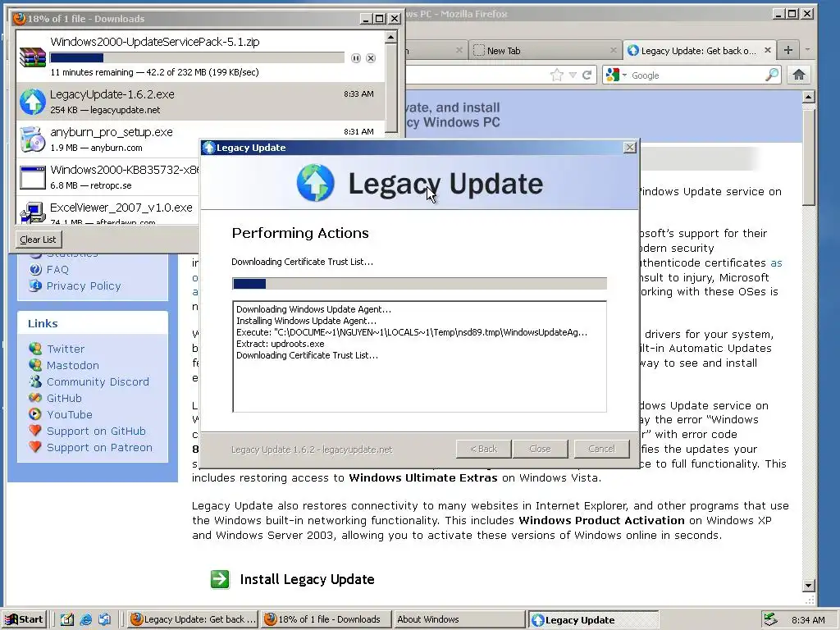Switch to the New Tab tab
The image size is (840, 630).
(545, 50)
